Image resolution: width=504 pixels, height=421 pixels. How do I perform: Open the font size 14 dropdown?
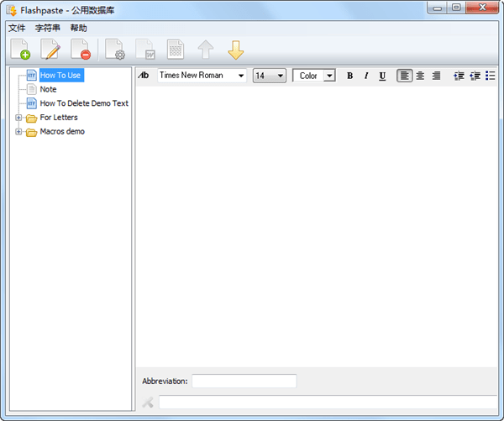(280, 76)
